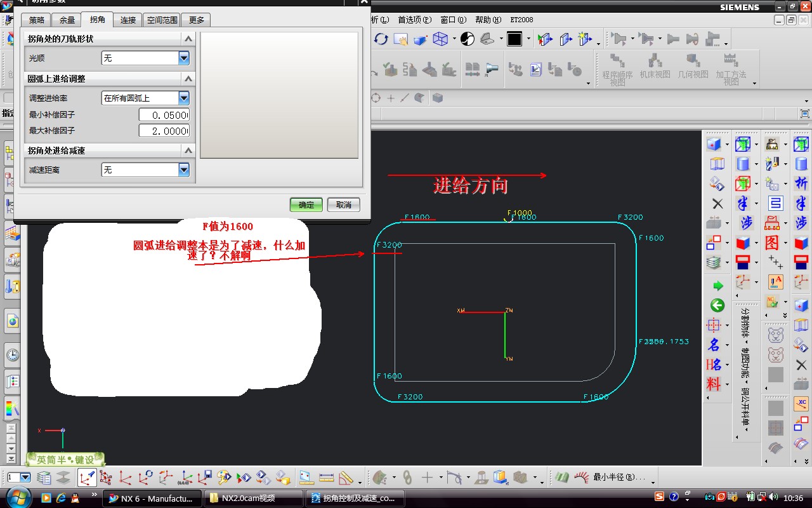The height and width of the screenshot is (508, 812).
Task: Click the NC icon in the right toolbar
Action: [x=773, y=301]
